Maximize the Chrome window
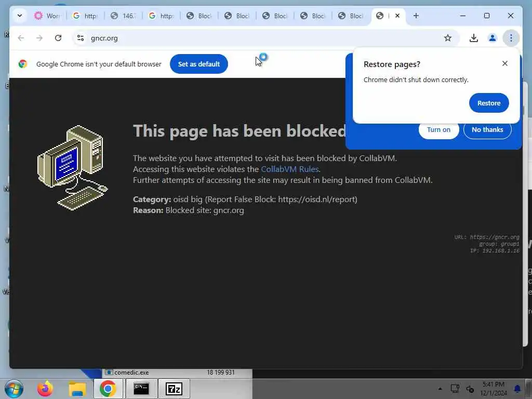The image size is (532, 399). 486,16
